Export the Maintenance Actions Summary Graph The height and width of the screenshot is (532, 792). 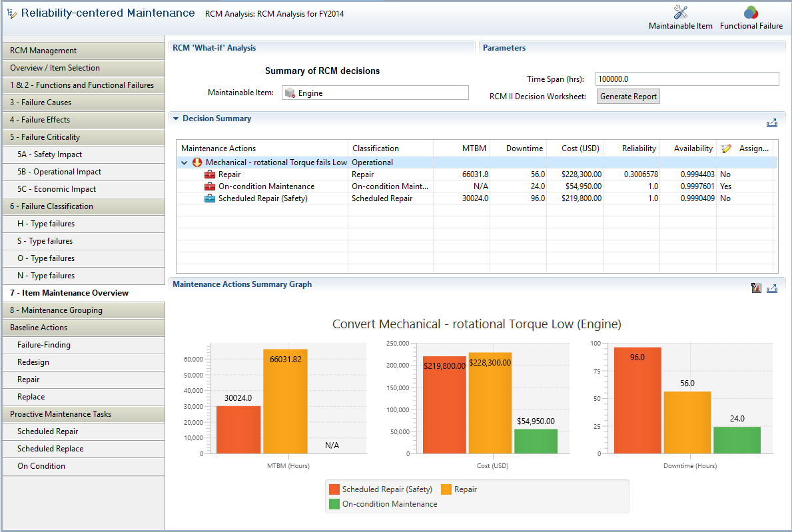coord(772,288)
